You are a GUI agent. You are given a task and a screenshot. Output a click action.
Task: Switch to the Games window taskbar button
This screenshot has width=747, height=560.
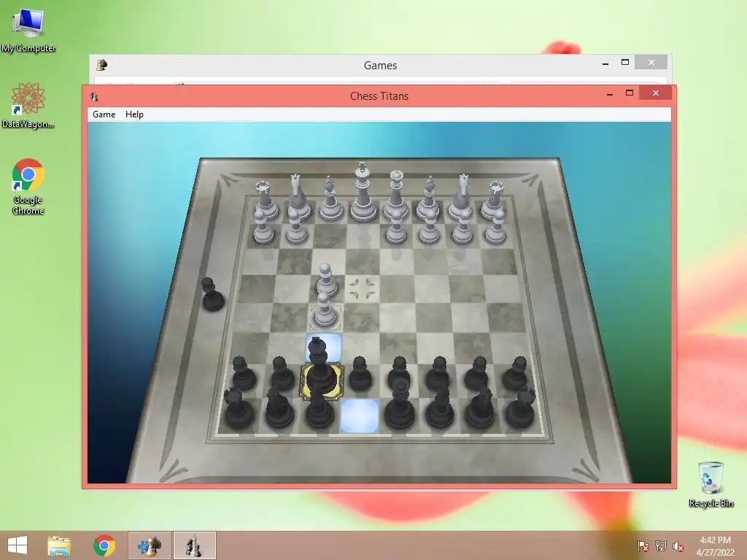(149, 545)
